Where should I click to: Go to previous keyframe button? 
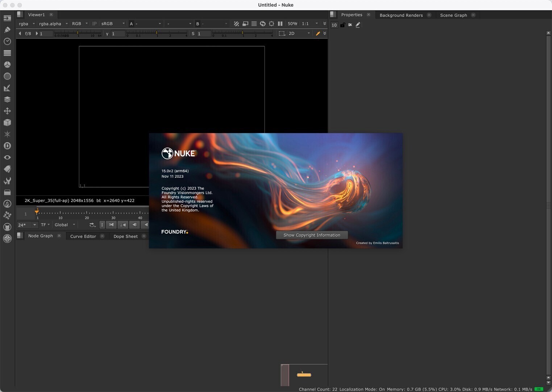click(123, 225)
